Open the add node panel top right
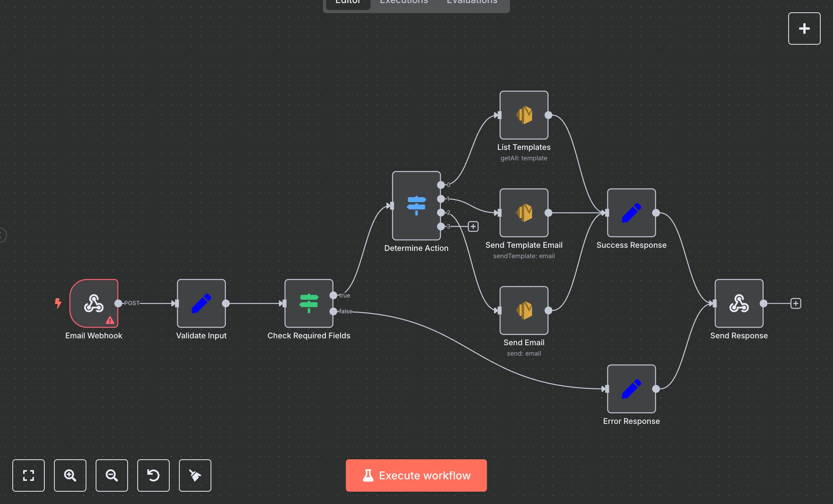The width and height of the screenshot is (833, 504). click(x=804, y=28)
